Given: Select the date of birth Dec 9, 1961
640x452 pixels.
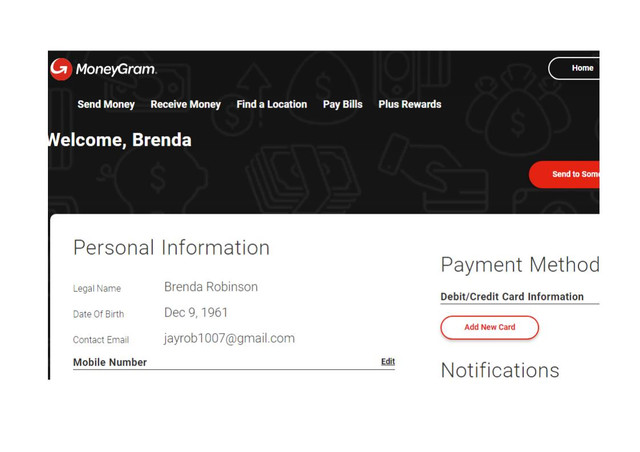Looking at the screenshot, I should click(196, 313).
